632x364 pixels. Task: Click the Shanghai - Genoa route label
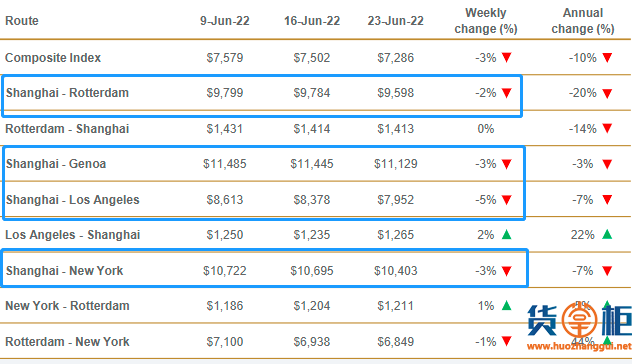pyautogui.click(x=56, y=164)
